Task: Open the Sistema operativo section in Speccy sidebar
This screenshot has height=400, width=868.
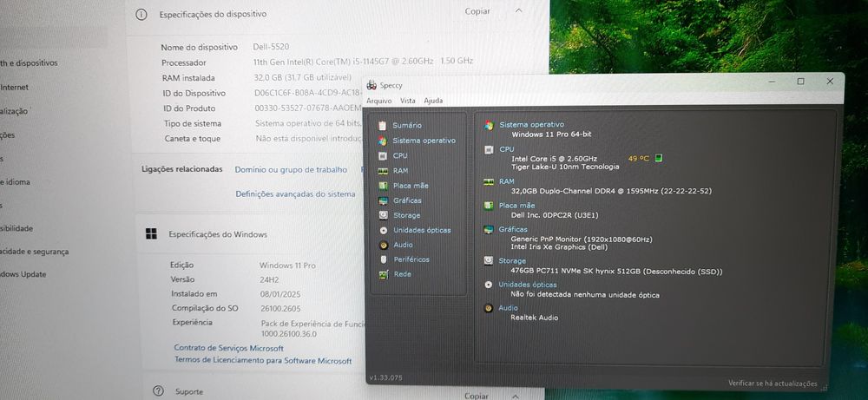Action: point(424,141)
